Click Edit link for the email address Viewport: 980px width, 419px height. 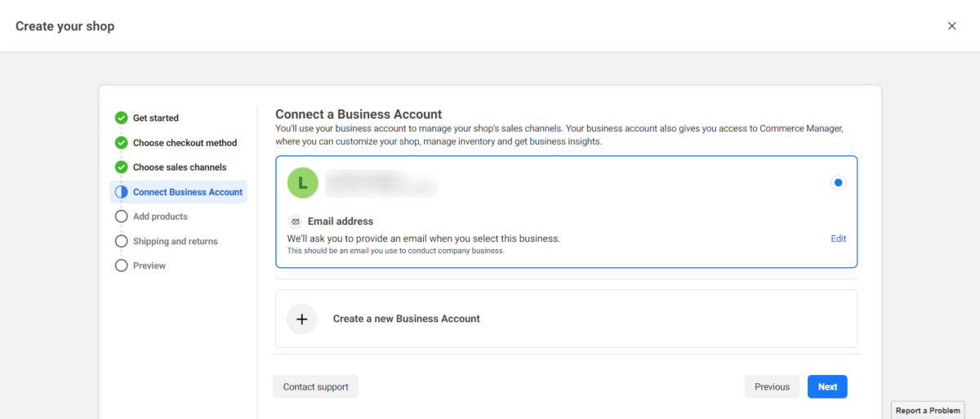pyautogui.click(x=838, y=238)
